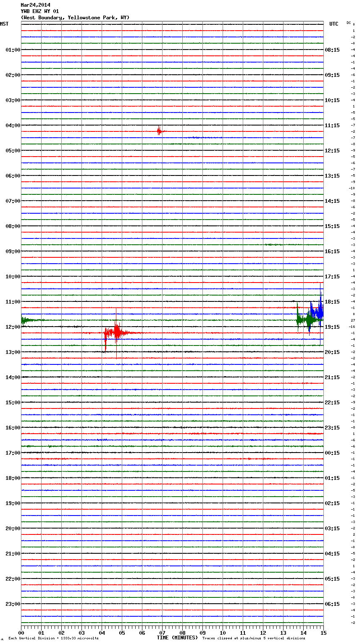
Task: Click the 19:15 UTC time label
Action: click(x=332, y=327)
